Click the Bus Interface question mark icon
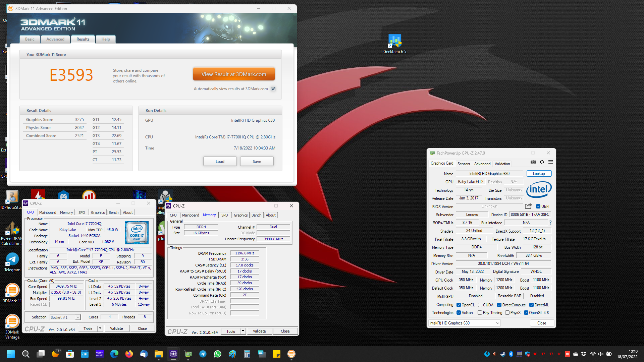The height and width of the screenshot is (362, 644). click(550, 223)
